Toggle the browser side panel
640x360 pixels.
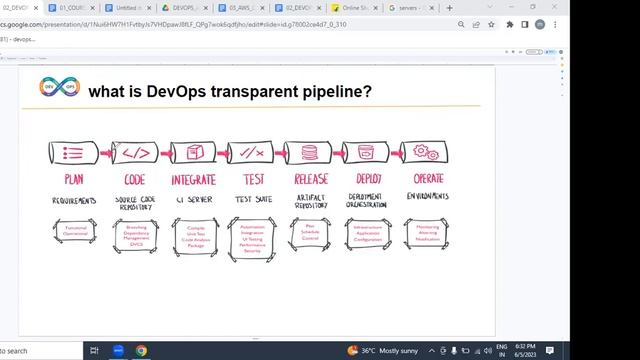(525, 24)
